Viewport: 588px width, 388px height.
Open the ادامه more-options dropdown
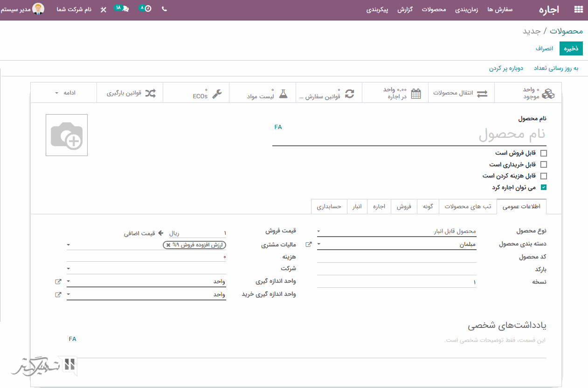click(x=64, y=93)
